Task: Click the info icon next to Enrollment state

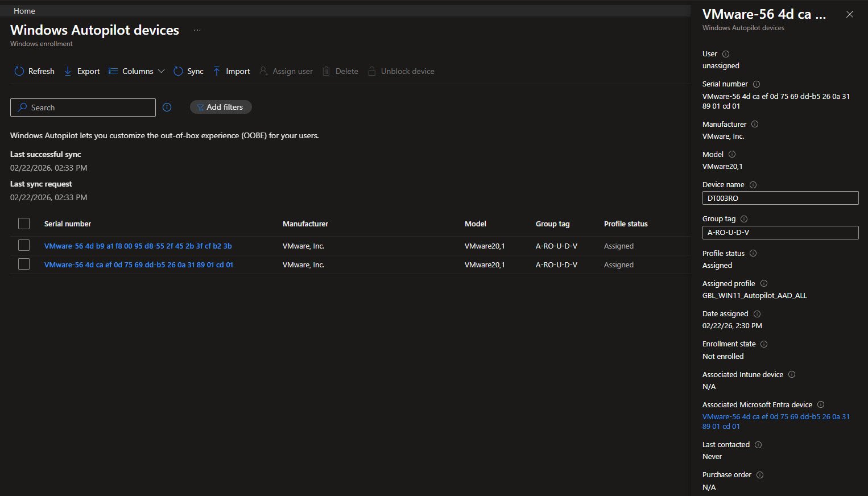Action: [764, 344]
